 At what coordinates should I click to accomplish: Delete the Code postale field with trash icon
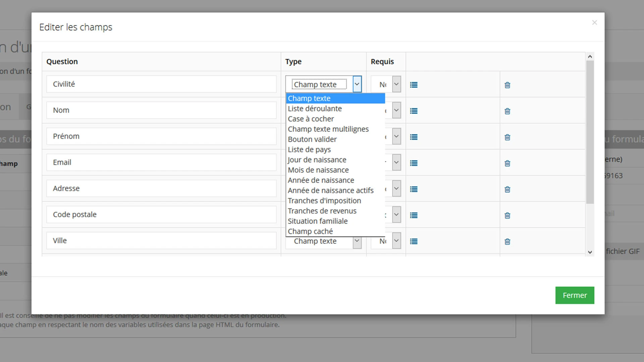pos(507,216)
